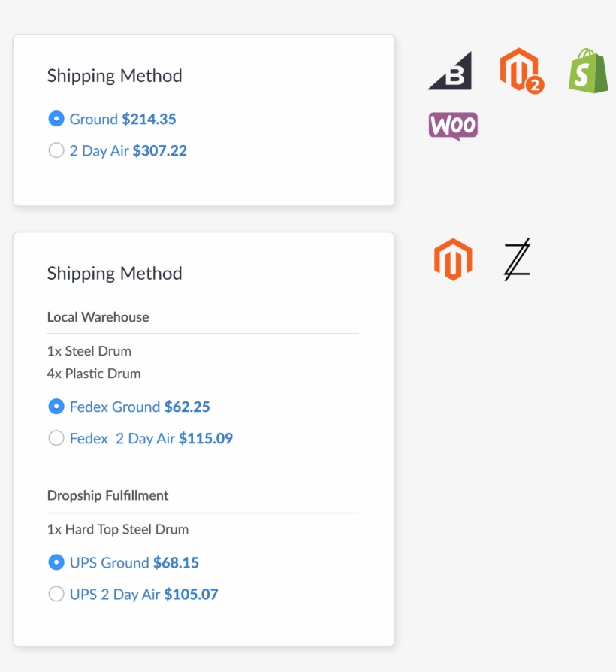Click the 1x Steel Drum line item

[89, 351]
